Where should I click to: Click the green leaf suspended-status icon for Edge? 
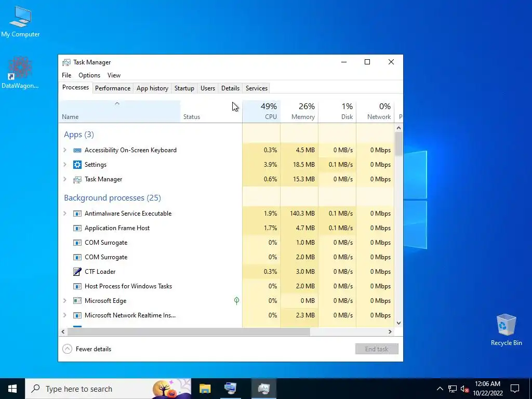[236, 301]
